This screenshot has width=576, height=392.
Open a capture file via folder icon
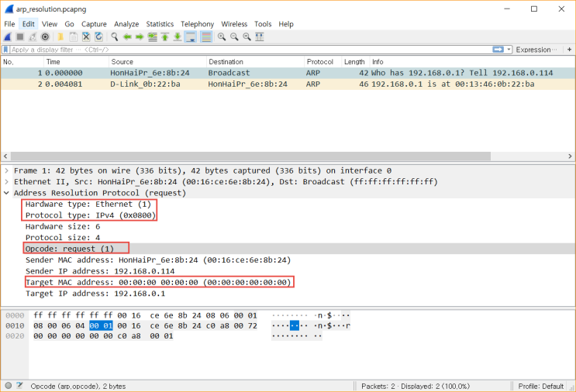click(61, 36)
